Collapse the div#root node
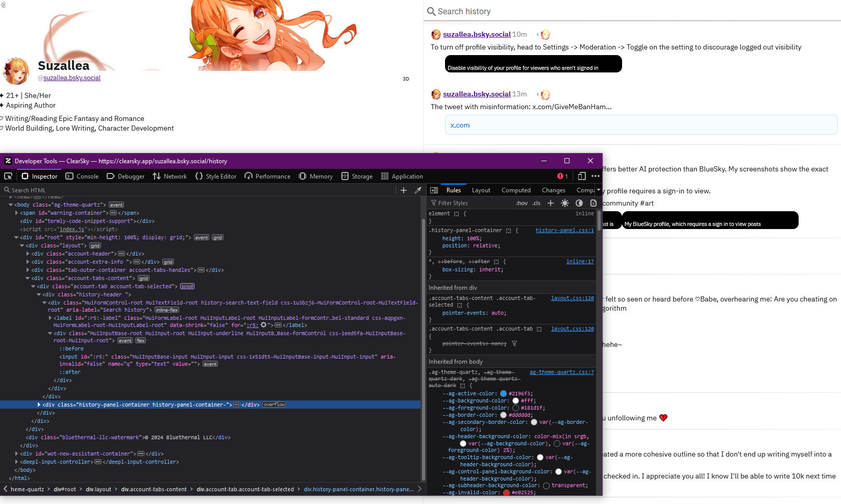The width and height of the screenshot is (841, 504). (x=16, y=237)
